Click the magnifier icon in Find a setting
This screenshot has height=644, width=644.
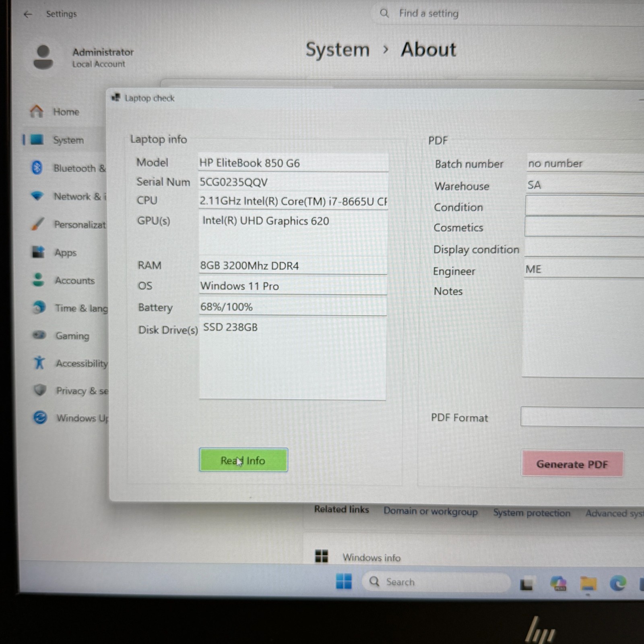tap(384, 13)
